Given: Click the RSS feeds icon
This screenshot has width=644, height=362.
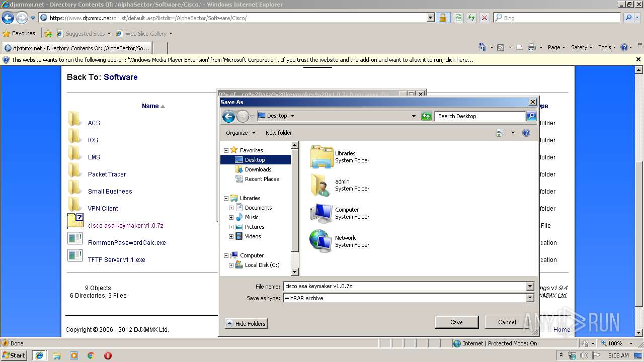Looking at the screenshot, I should [501, 47].
